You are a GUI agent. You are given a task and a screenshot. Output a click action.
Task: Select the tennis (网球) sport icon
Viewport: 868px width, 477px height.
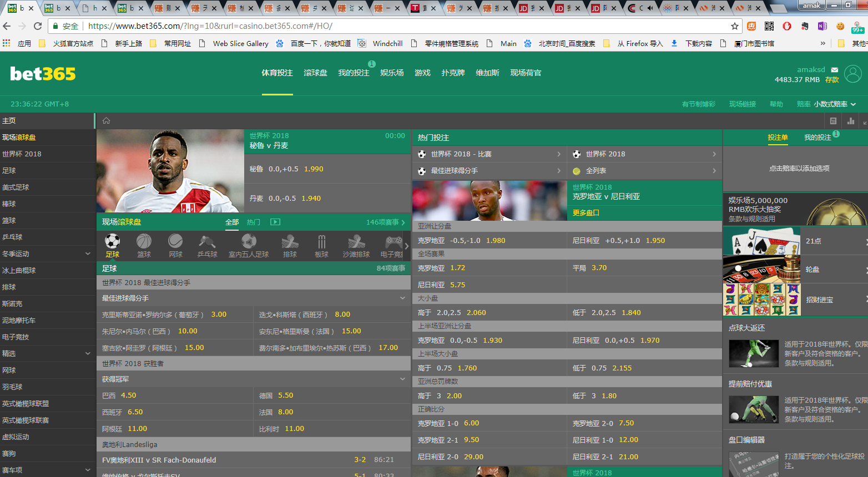tap(175, 245)
